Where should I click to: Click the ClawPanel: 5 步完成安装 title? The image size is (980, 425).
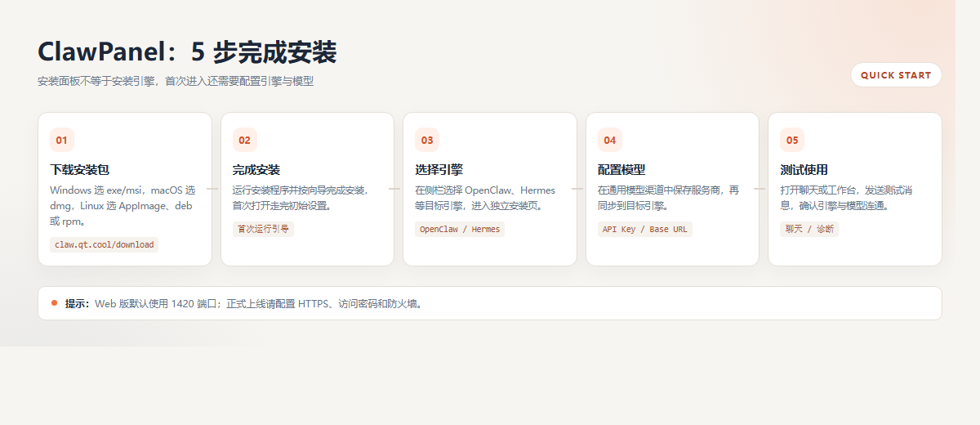tap(187, 52)
